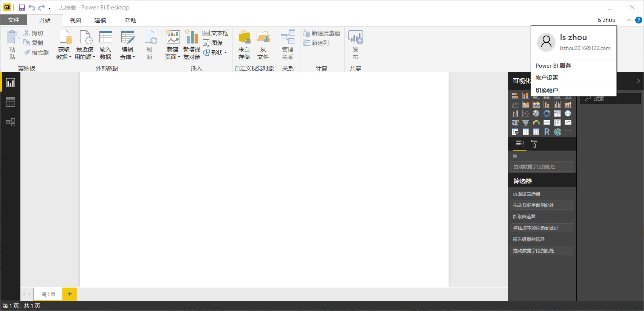Select the waterfall chart visual
Image resolution: width=644 pixels, height=311 pixels.
pos(515,114)
